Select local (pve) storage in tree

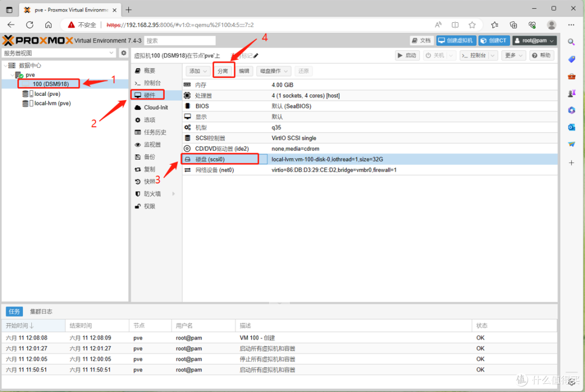(66, 94)
